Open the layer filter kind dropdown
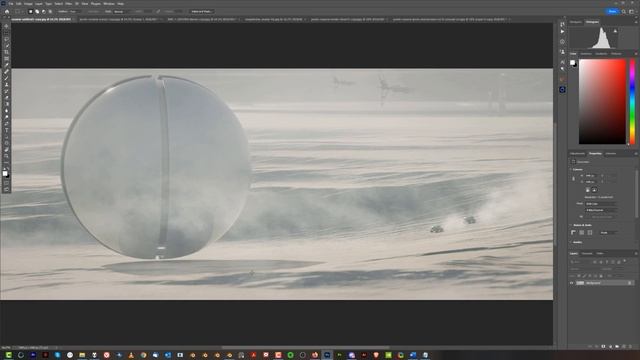The height and width of the screenshot is (360, 640). pos(580,262)
